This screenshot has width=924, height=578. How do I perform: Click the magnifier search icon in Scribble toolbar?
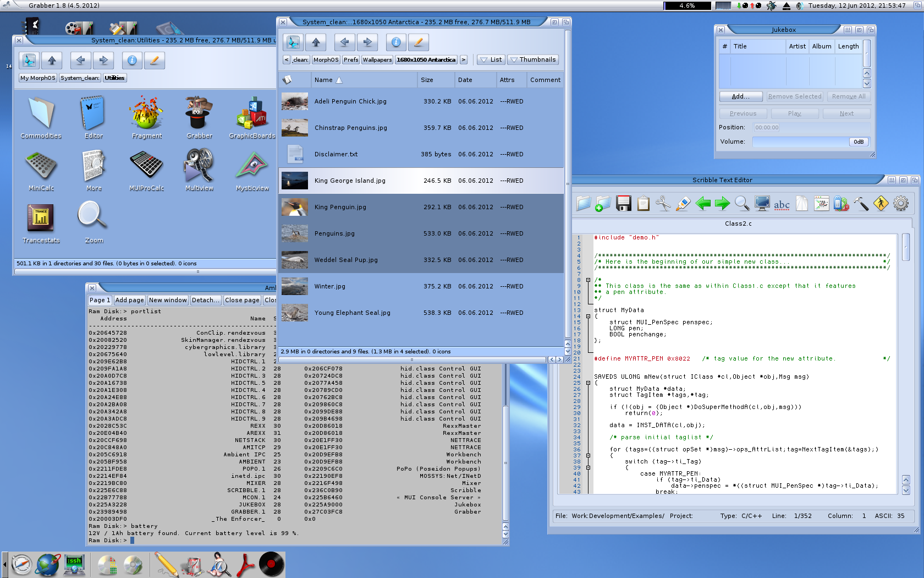(743, 204)
